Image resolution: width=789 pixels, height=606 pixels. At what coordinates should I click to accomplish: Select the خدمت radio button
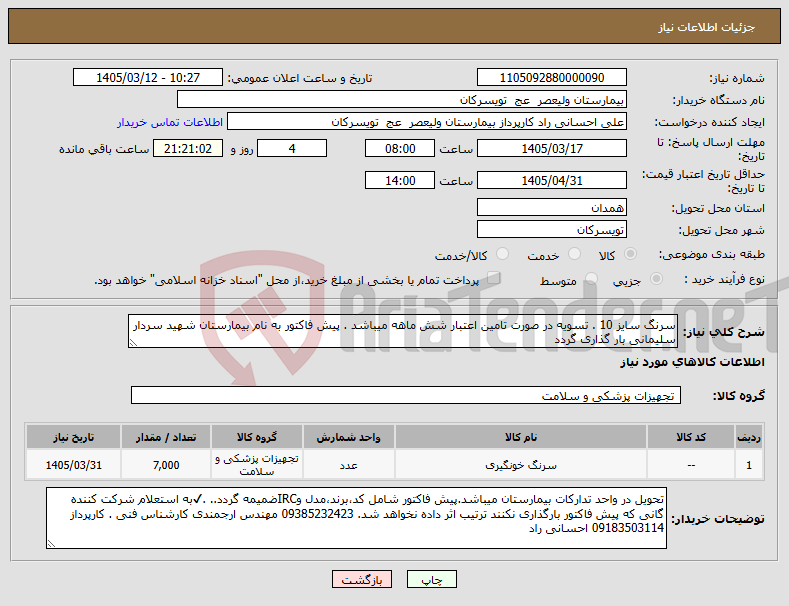point(574,254)
